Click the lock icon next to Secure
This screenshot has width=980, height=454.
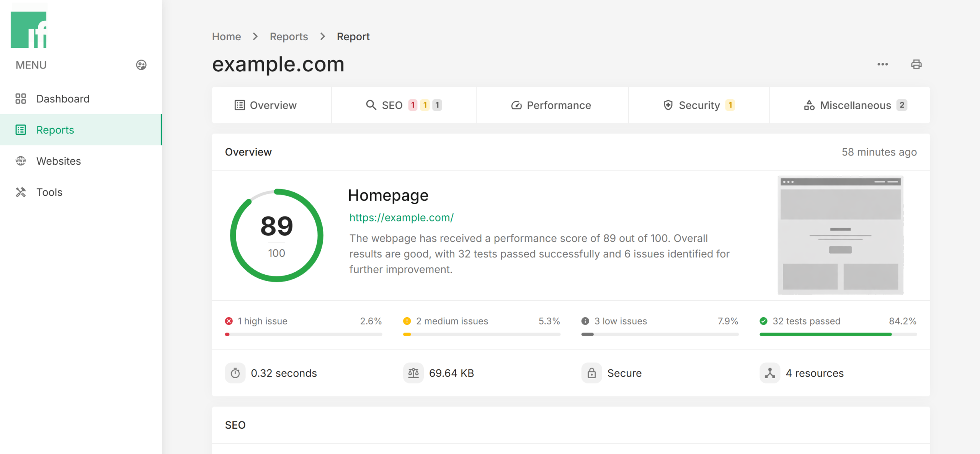[x=591, y=373]
